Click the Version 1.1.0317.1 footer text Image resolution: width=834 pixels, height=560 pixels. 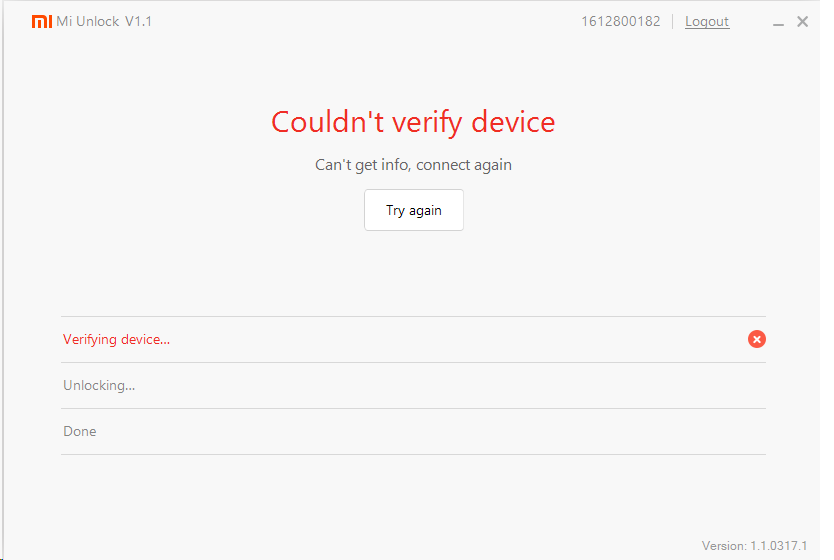(754, 546)
